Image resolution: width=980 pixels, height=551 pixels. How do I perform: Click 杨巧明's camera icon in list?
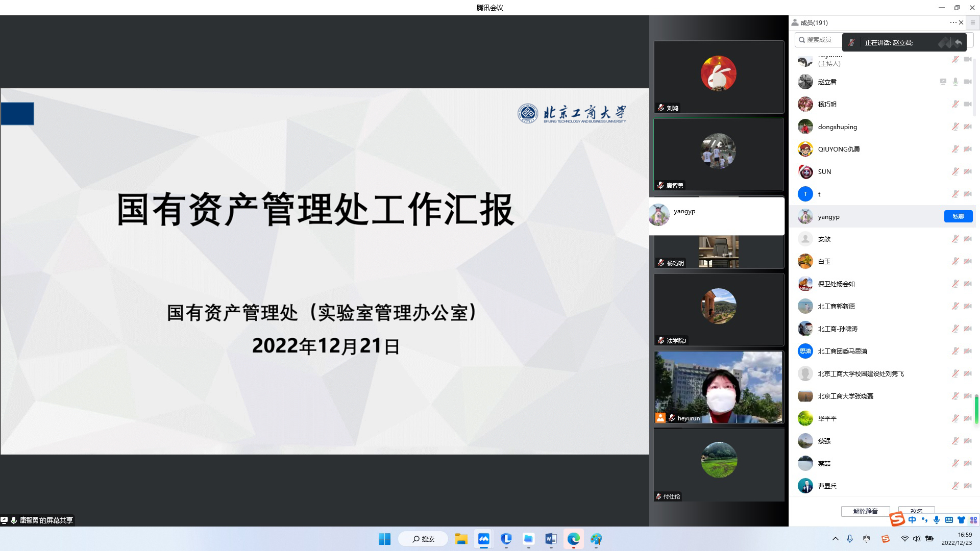pos(967,104)
